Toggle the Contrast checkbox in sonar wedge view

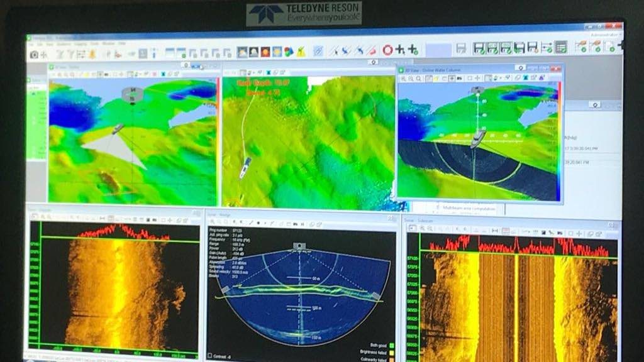click(210, 356)
